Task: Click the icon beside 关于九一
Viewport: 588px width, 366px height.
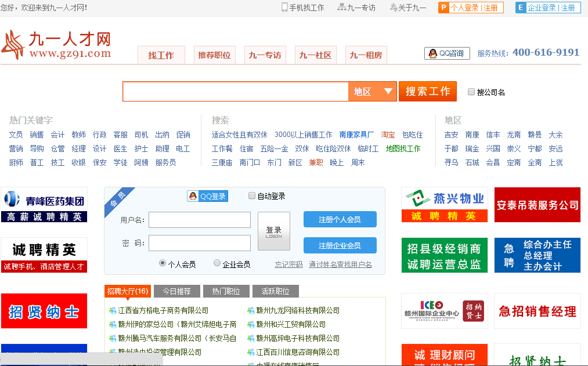Action: tap(394, 7)
